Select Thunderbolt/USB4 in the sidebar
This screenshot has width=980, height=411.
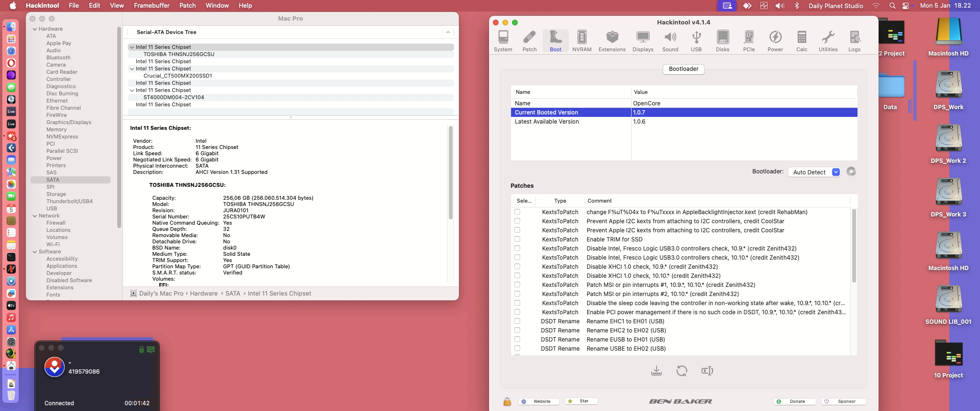pos(69,201)
